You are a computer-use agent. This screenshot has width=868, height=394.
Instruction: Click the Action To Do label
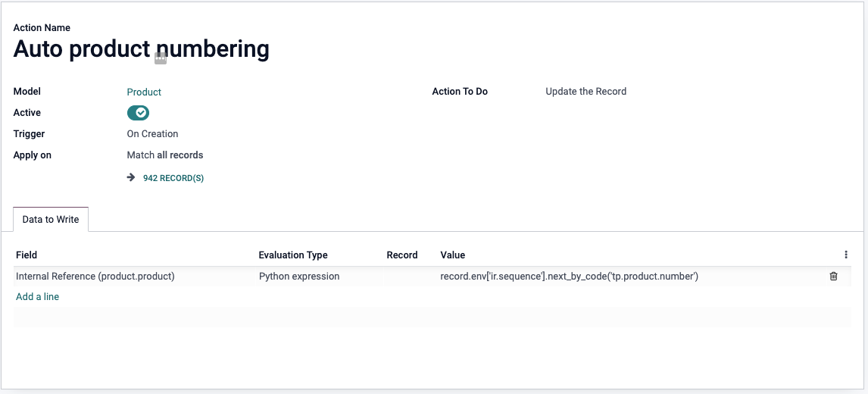(460, 92)
